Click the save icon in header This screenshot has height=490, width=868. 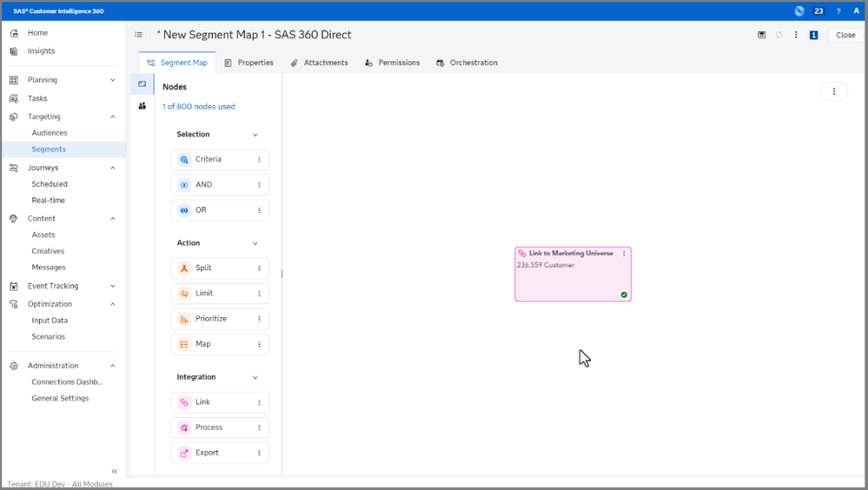(762, 35)
